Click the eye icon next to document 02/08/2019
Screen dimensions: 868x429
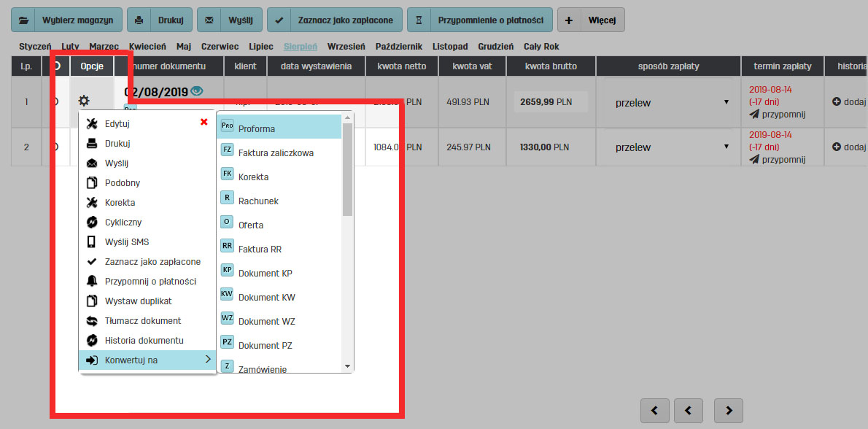coord(196,91)
